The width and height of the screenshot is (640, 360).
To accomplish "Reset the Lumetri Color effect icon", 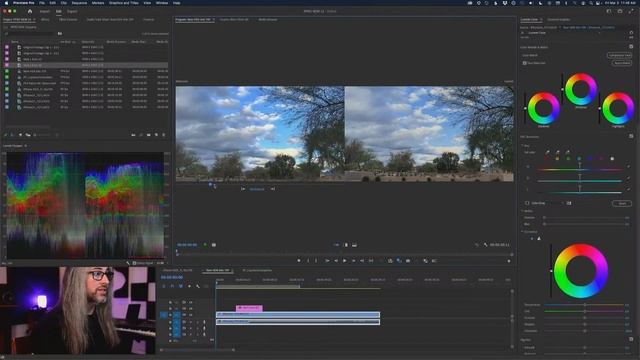I will [x=631, y=33].
